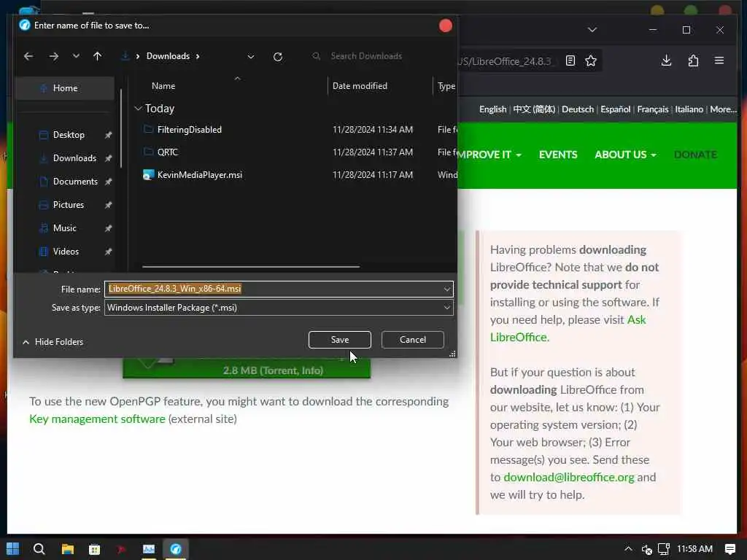Click the pin icon beside Documents
This screenshot has height=560, width=747.
[x=108, y=182]
